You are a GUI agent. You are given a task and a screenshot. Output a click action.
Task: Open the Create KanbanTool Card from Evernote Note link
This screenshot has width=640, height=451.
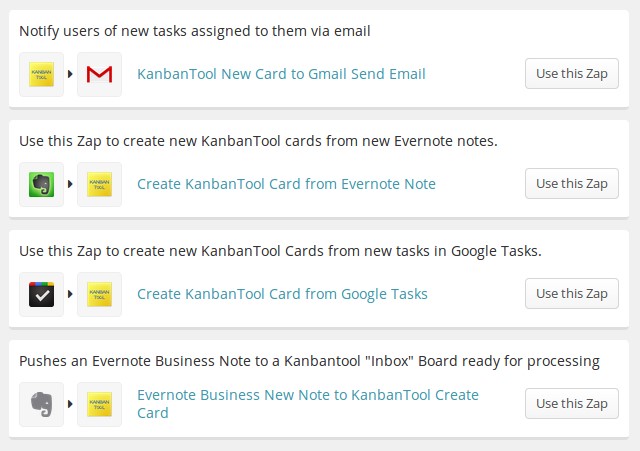pos(286,184)
